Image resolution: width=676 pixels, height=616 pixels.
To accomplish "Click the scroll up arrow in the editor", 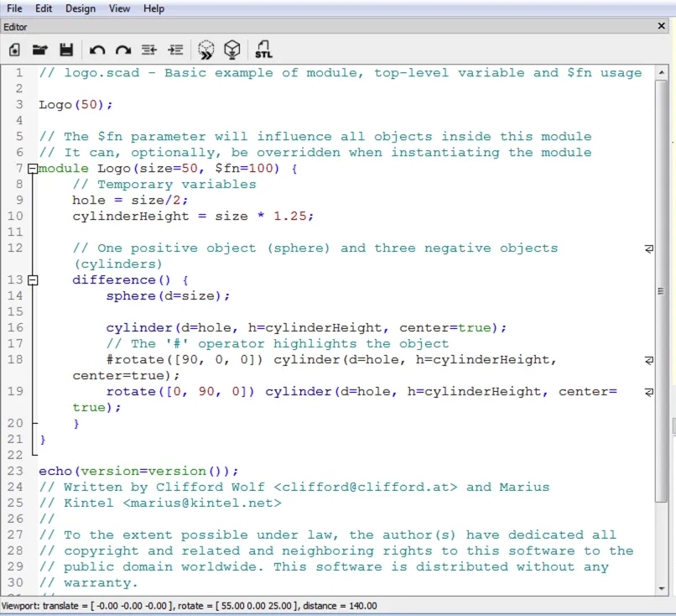I will coord(661,70).
